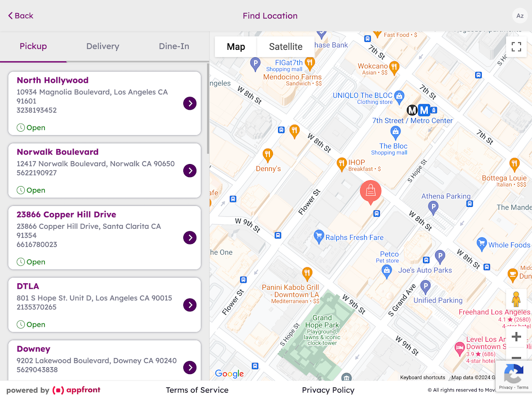532x399 pixels.
Task: Select the Downey location title
Action: click(33, 349)
